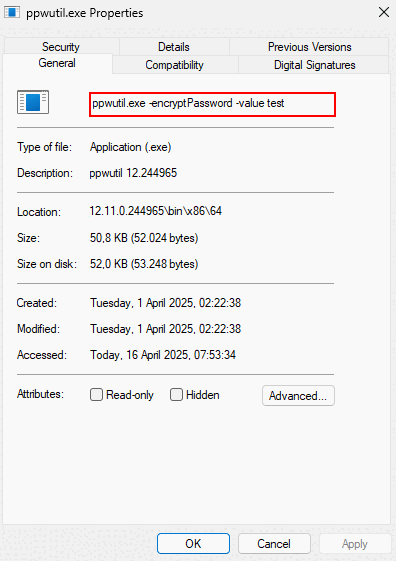Click the title bar application icon
The height and width of the screenshot is (561, 396).
click(x=12, y=12)
